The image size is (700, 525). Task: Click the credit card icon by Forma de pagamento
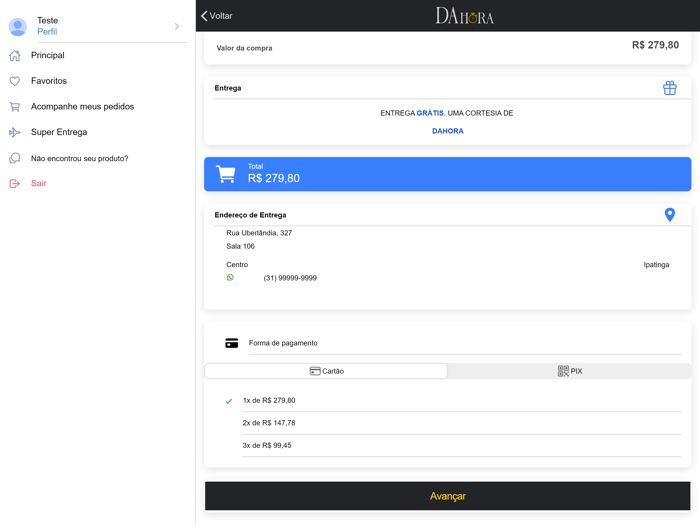point(232,343)
